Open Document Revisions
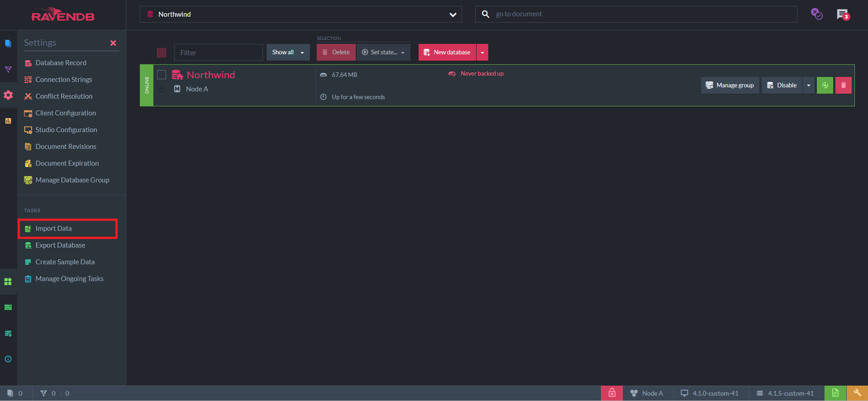 [66, 147]
